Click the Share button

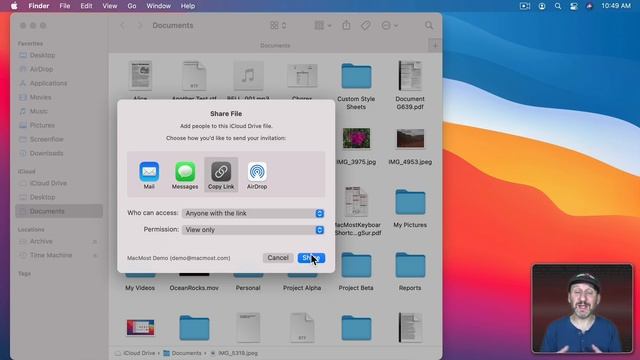[311, 258]
